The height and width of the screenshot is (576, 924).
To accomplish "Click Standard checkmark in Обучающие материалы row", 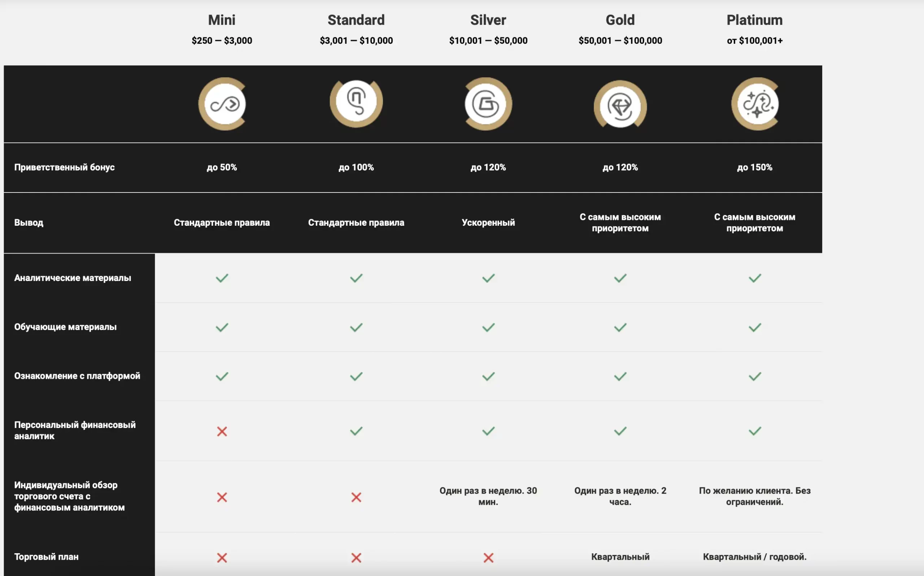I will click(x=356, y=327).
